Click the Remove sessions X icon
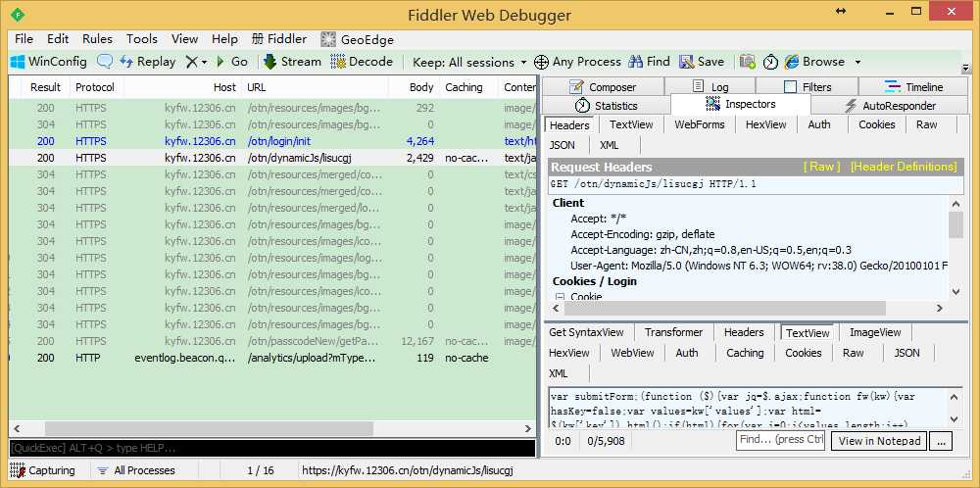 coord(191,62)
